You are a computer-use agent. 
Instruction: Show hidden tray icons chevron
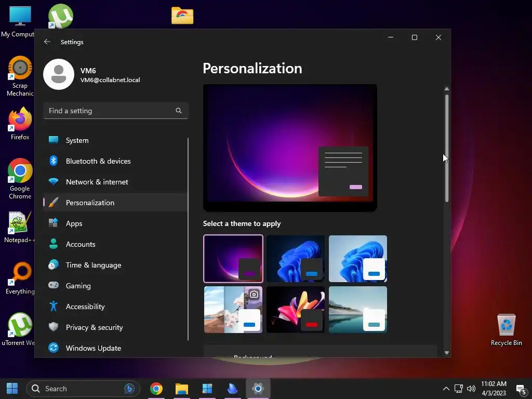coord(446,389)
